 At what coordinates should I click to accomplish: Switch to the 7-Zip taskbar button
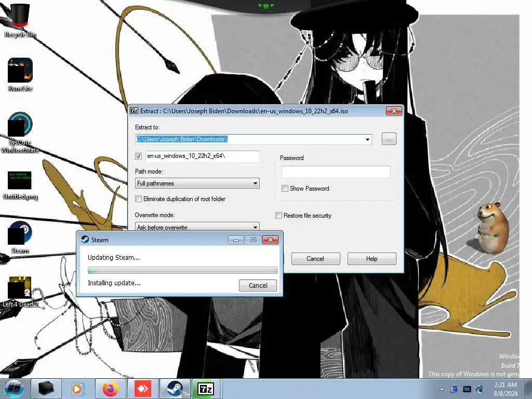point(206,389)
